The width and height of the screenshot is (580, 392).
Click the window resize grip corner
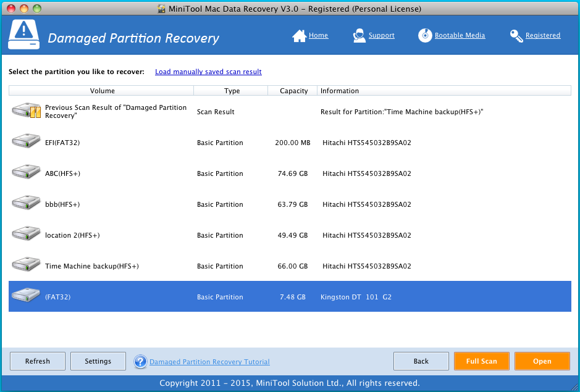coord(574,387)
